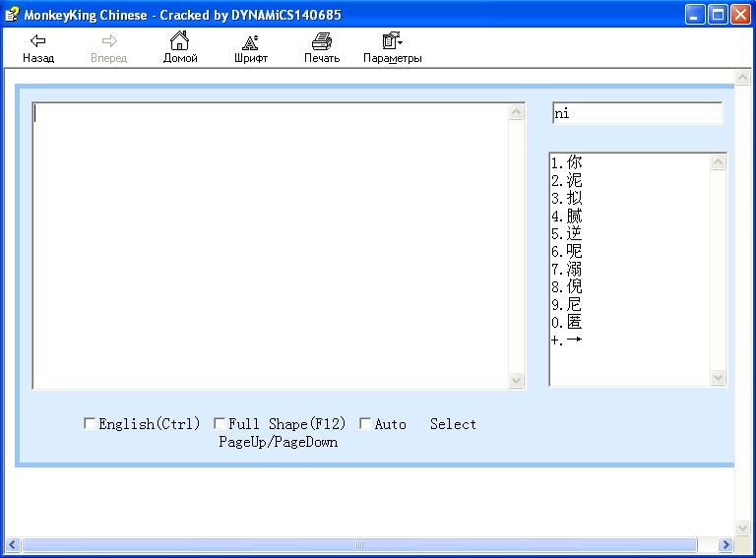This screenshot has height=558, width=756.
Task: Select candidate 3. 拟
Action: coord(567,198)
